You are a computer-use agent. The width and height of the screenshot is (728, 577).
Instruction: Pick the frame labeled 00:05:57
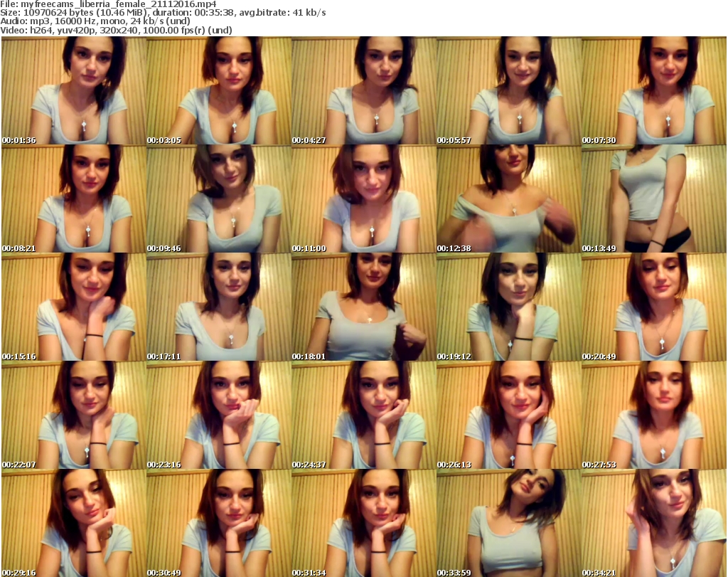pyautogui.click(x=509, y=90)
